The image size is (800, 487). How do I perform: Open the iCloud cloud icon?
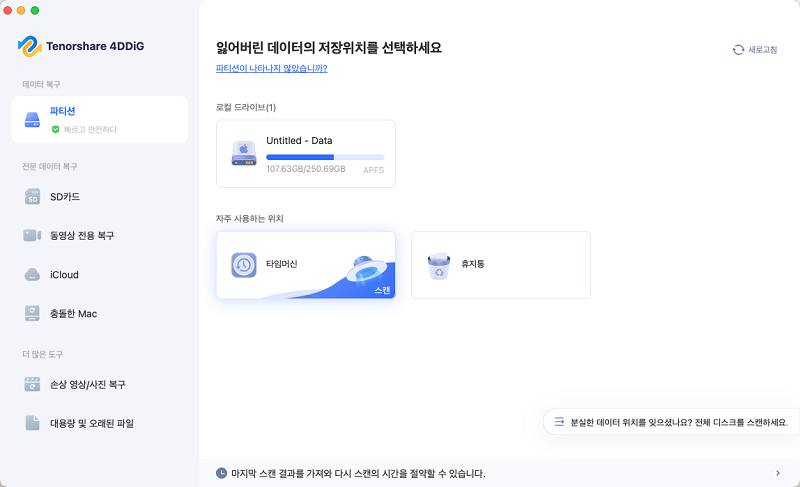coord(32,274)
